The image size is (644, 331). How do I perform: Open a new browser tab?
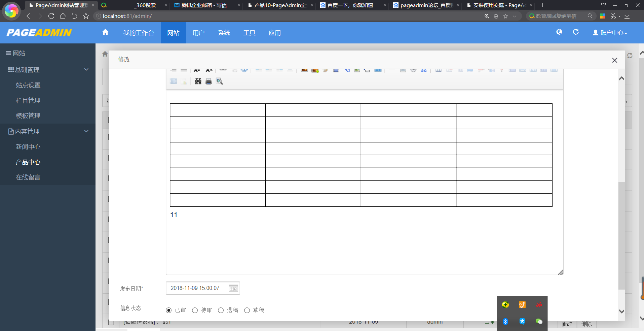click(542, 5)
